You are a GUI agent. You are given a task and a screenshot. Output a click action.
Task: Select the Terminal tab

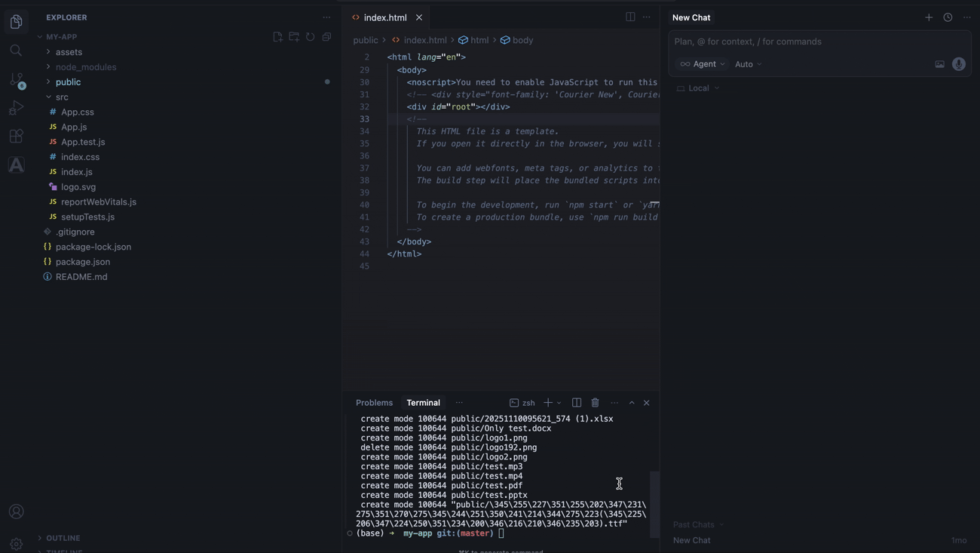click(x=423, y=403)
